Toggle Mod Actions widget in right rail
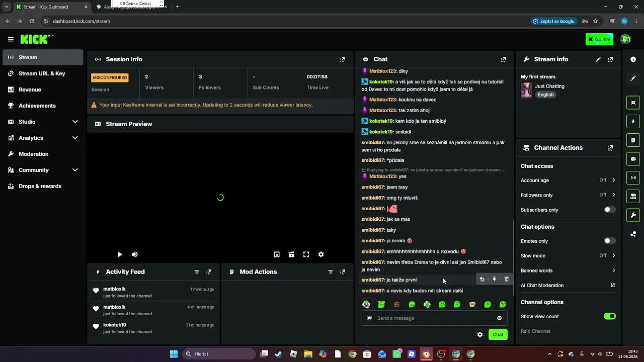Screen dimensions: 644x362 633,140
